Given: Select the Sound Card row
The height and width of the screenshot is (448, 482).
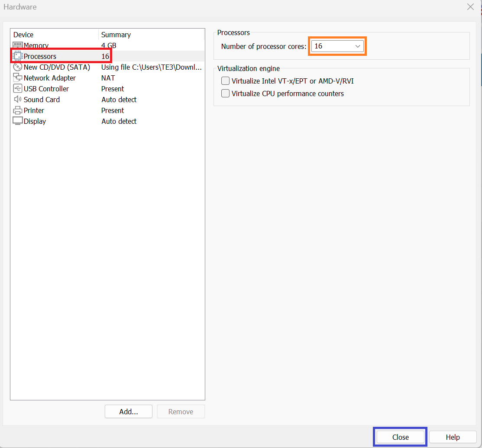Looking at the screenshot, I should tap(107, 99).
